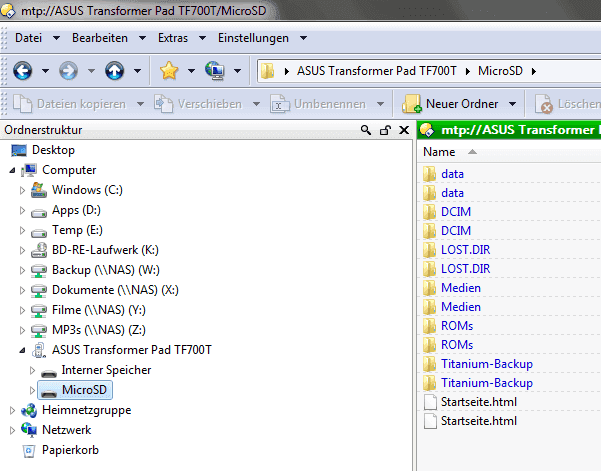Select the second data folder
The width and height of the screenshot is (601, 471).
point(452,193)
